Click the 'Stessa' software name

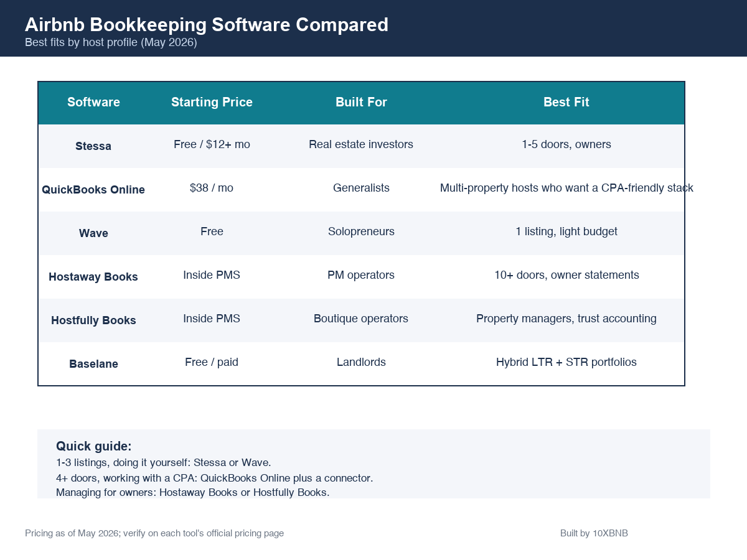(x=93, y=146)
